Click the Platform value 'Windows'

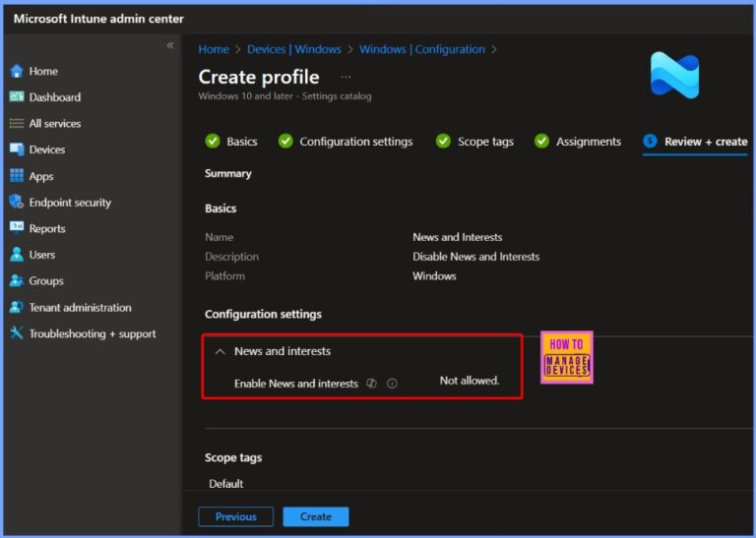[434, 276]
